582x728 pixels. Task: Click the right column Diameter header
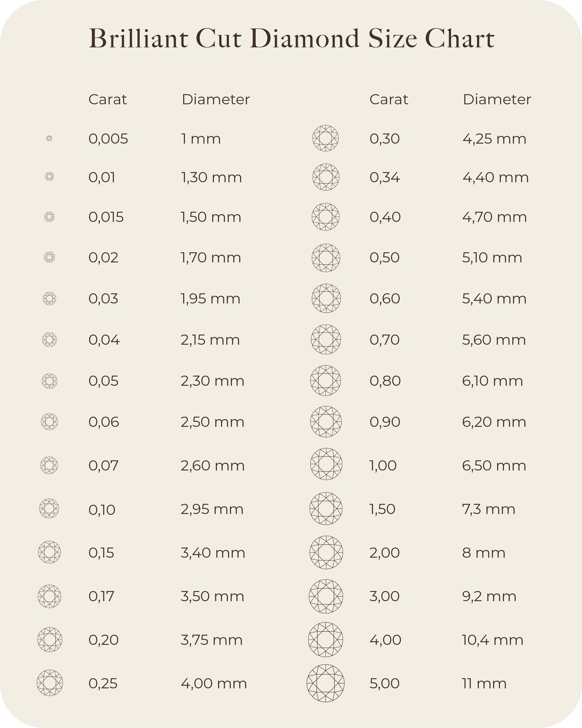[x=497, y=100]
